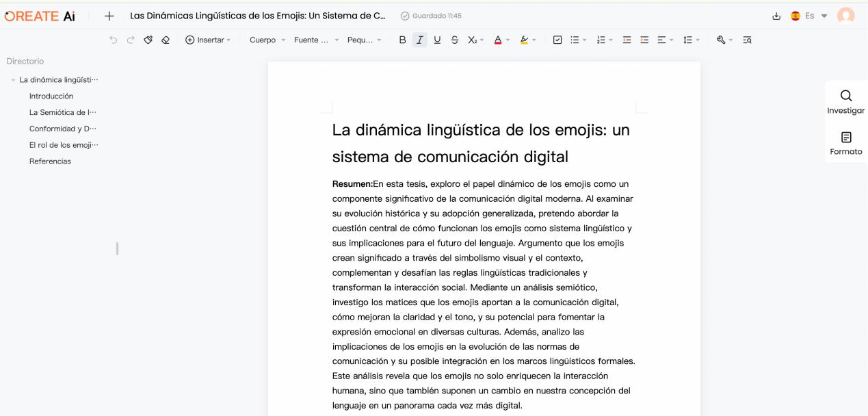Create a new document with plus icon
The height and width of the screenshot is (416, 868).
[109, 16]
